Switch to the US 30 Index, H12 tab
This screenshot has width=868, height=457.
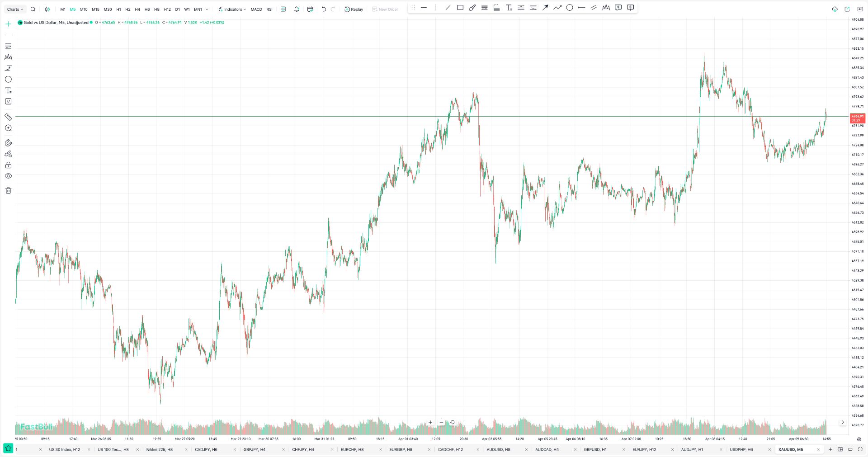click(x=64, y=449)
